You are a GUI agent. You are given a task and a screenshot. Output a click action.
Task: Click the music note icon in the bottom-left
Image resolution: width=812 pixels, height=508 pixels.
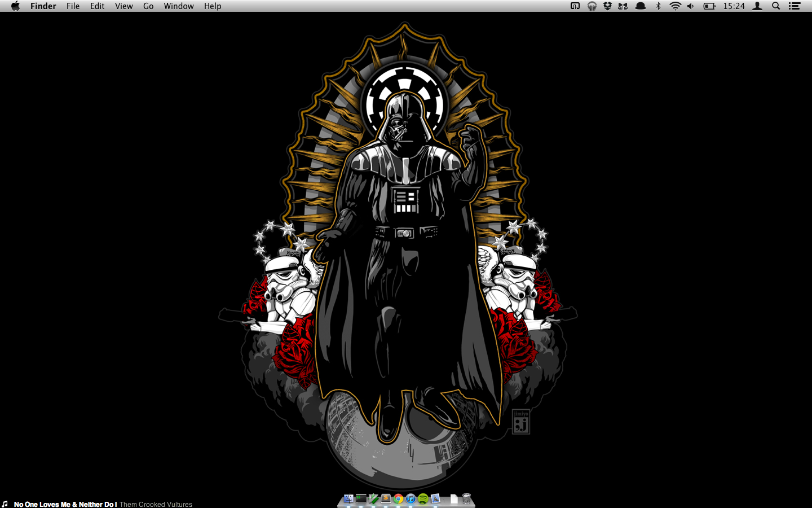tap(5, 503)
